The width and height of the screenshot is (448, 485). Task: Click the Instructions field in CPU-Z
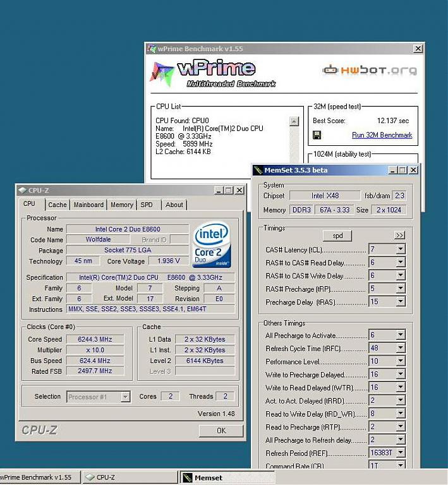pyautogui.click(x=150, y=309)
